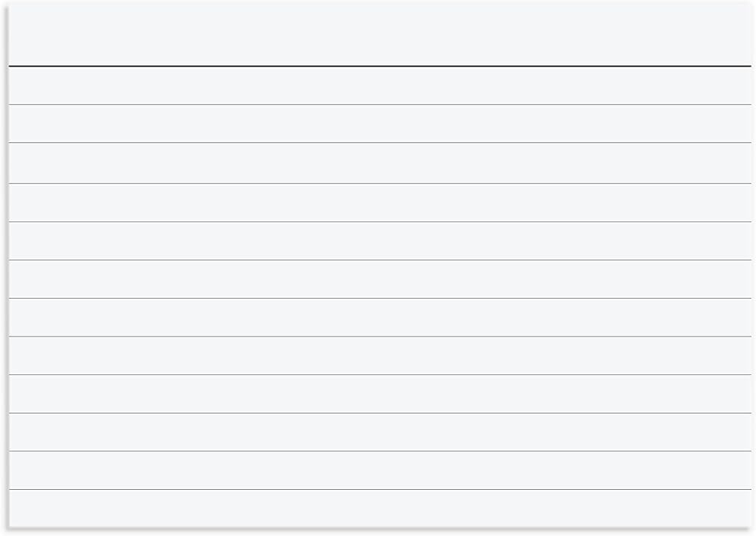Click the first ruled row below the header
Image resolution: width=756 pixels, height=536 pixels.
click(380, 85)
